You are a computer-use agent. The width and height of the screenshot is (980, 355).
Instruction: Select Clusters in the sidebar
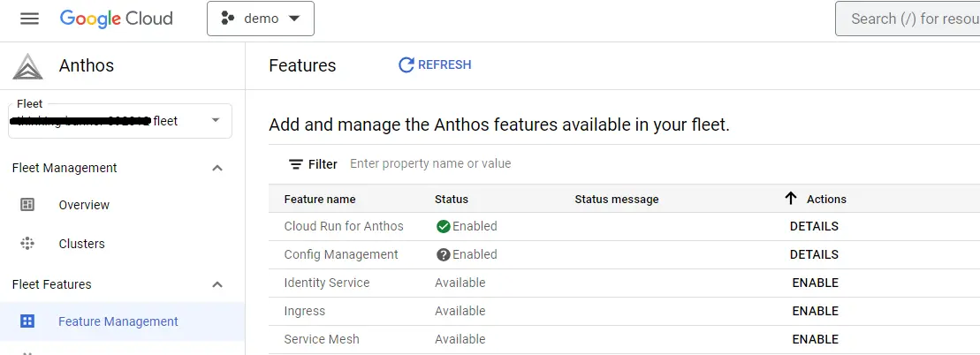coord(81,244)
